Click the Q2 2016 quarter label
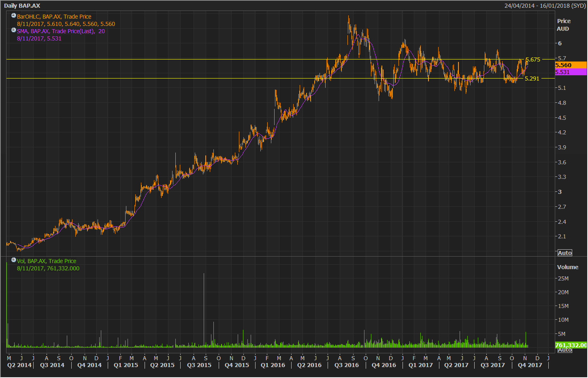Screen dimensions: 588x378 pyautogui.click(x=309, y=365)
